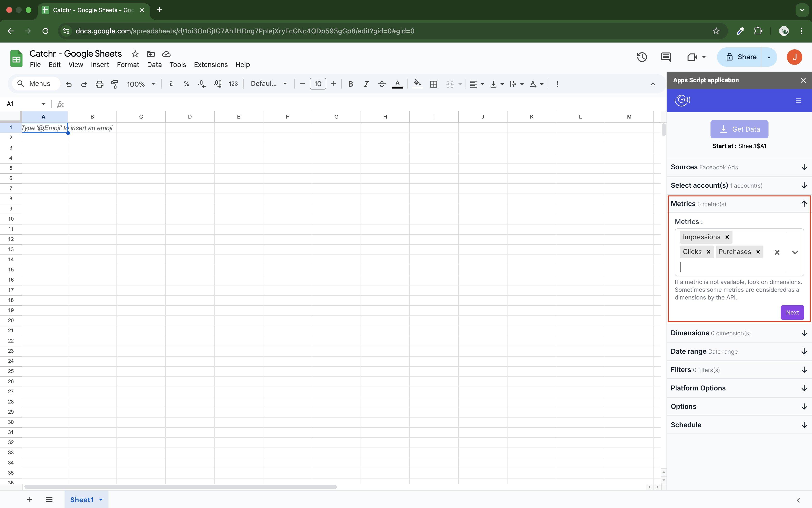Open vertical align dropdown
The image size is (812, 508).
pyautogui.click(x=497, y=84)
